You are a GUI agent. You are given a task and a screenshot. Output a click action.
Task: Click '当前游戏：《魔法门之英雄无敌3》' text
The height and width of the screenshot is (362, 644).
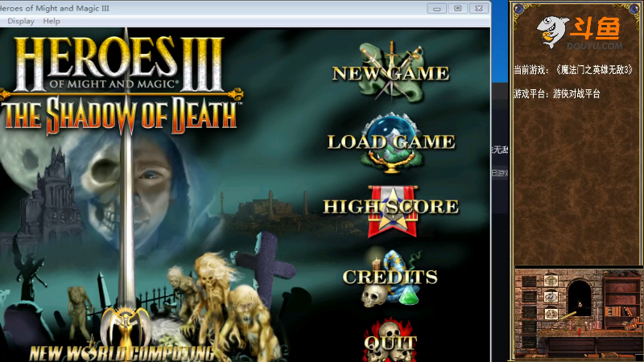(x=574, y=70)
